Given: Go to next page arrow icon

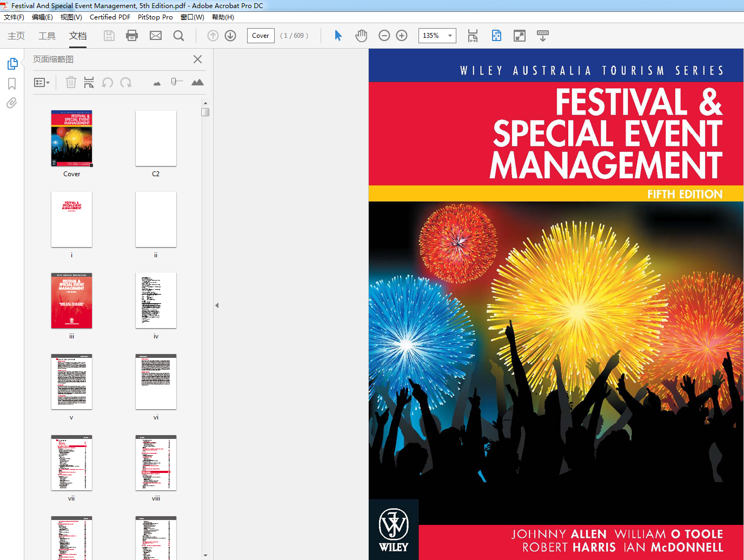Looking at the screenshot, I should point(230,36).
